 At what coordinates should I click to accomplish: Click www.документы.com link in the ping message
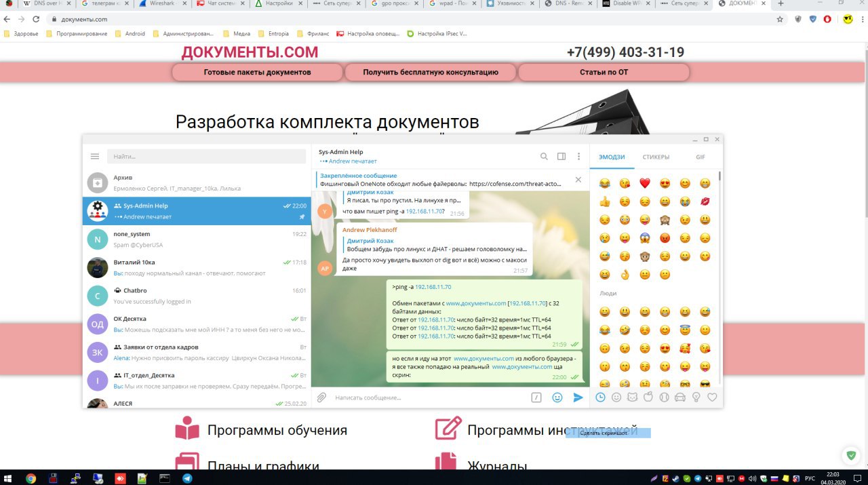tap(476, 303)
